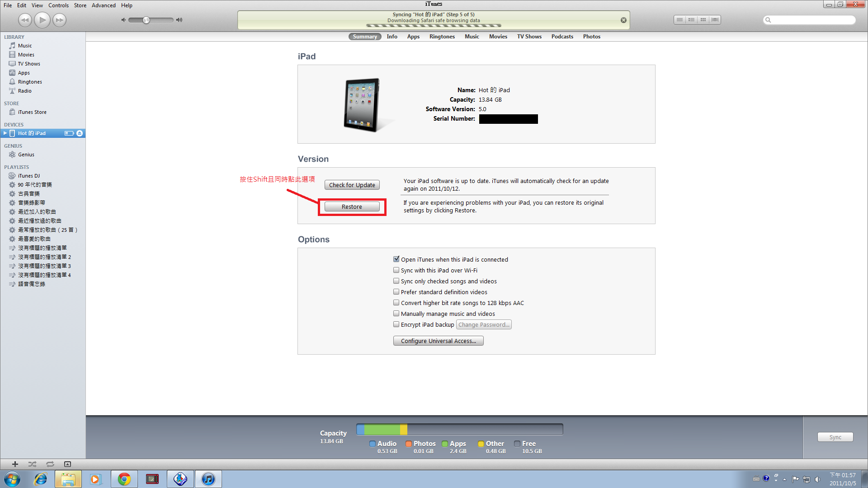Open Windows Start menu
868x488 pixels.
(12, 479)
